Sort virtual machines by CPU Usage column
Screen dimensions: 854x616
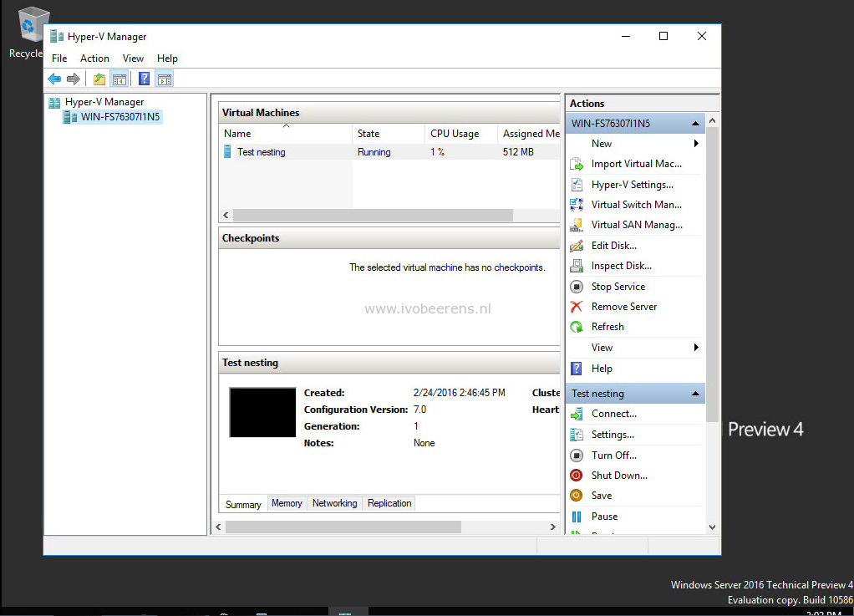(460, 134)
